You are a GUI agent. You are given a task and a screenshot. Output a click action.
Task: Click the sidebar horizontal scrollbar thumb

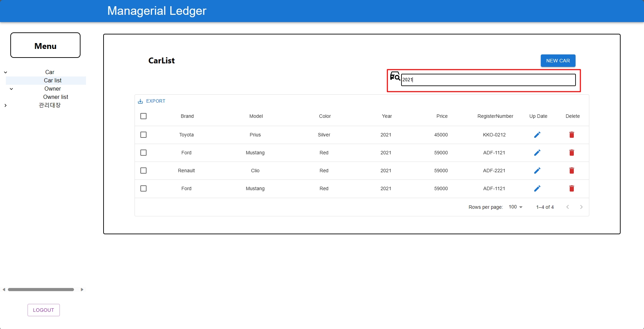[x=41, y=290]
